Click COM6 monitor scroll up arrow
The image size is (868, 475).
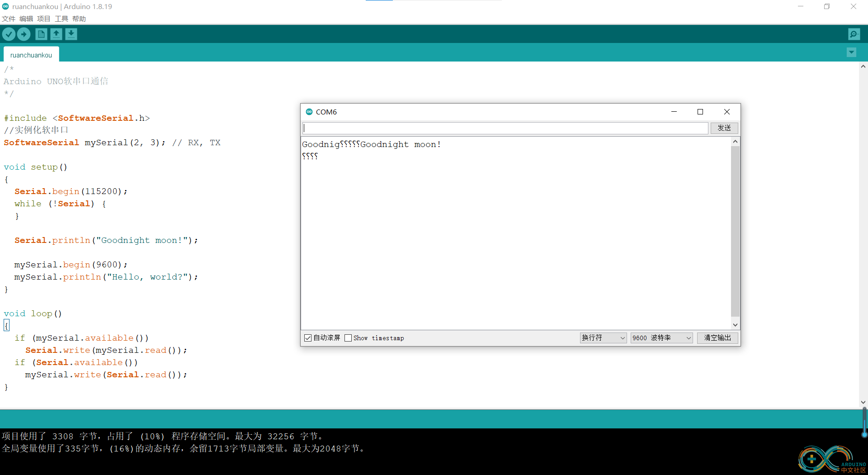point(735,142)
